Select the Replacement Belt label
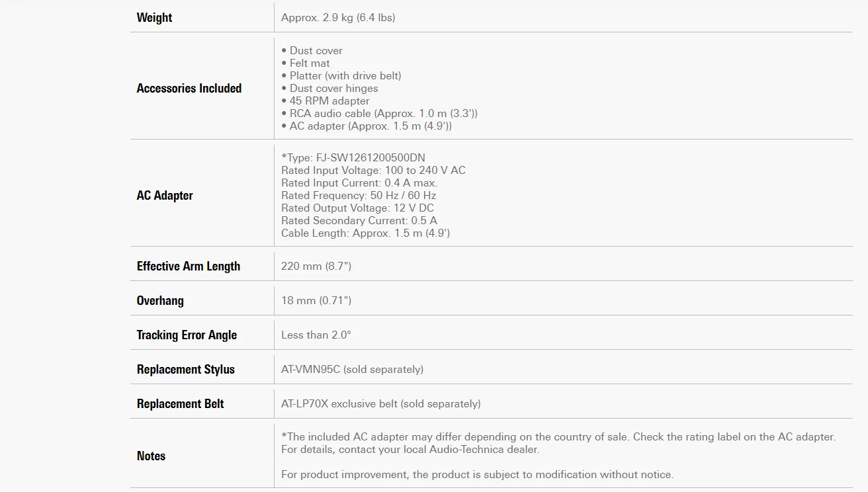This screenshot has height=492, width=868. (181, 404)
